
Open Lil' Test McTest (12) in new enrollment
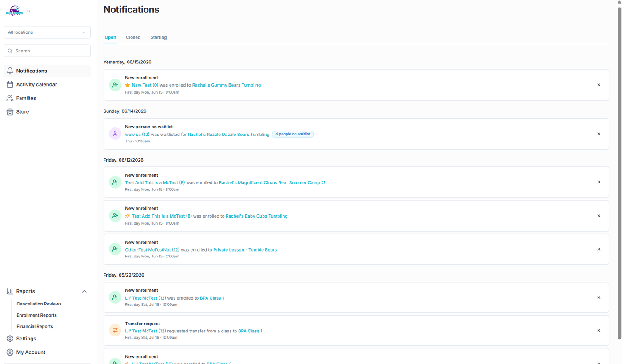pos(146,298)
